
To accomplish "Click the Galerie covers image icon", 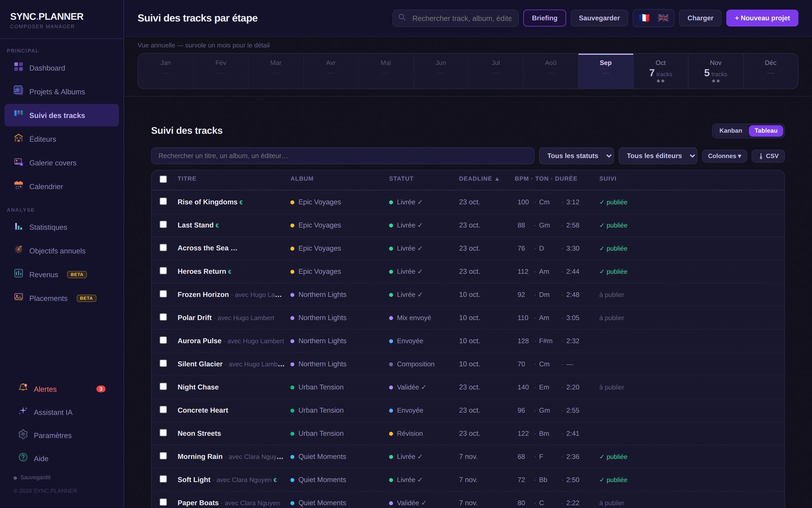I will click(18, 162).
